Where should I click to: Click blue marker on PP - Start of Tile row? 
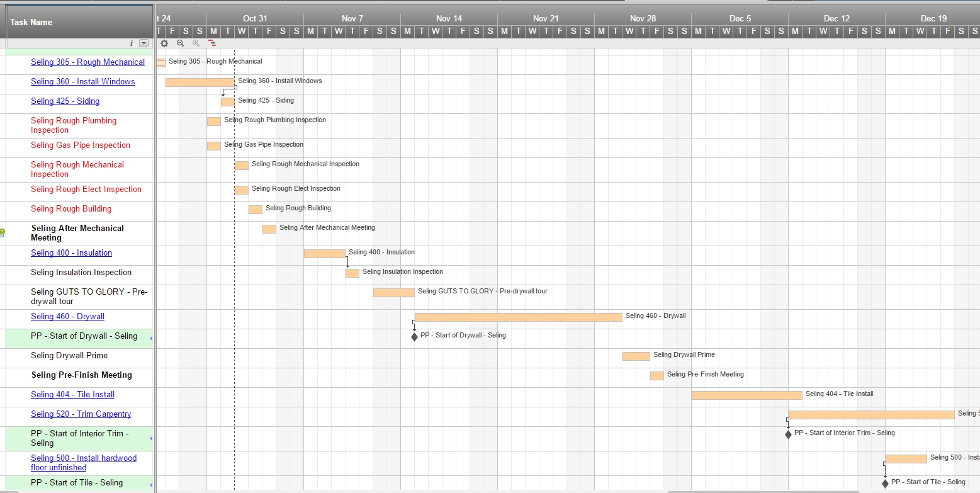tap(151, 484)
